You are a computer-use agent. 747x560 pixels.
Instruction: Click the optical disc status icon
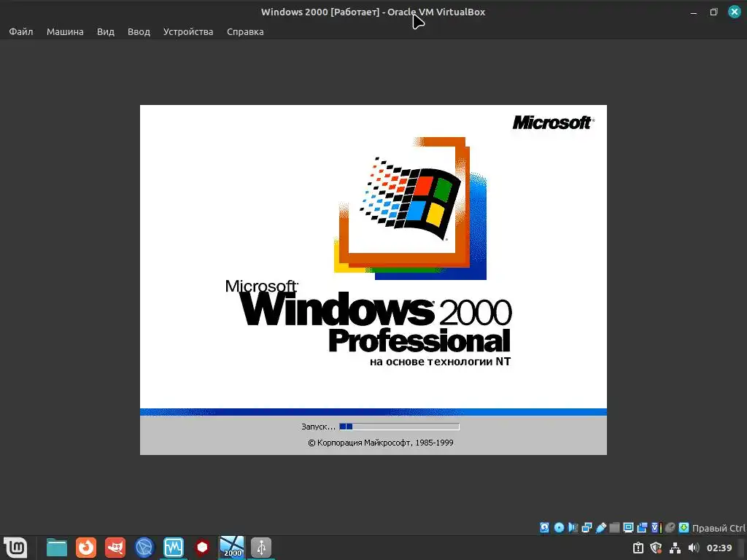[559, 527]
